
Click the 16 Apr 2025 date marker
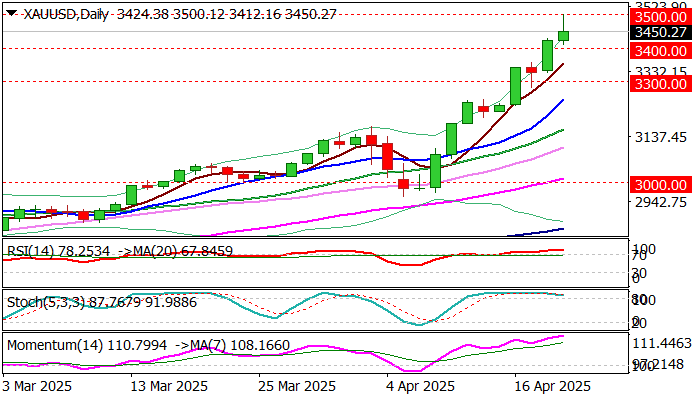[x=552, y=386]
